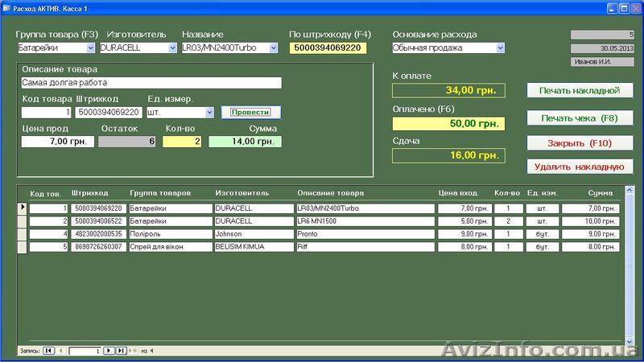The width and height of the screenshot is (644, 362).
Task: Click the Оплачено (F6) amount field
Action: pyautogui.click(x=448, y=123)
